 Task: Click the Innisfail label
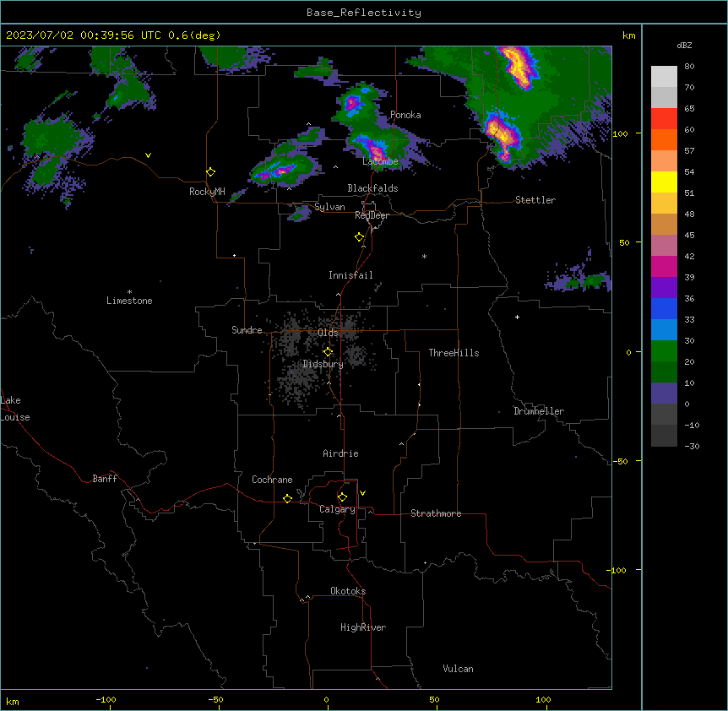pos(350,275)
